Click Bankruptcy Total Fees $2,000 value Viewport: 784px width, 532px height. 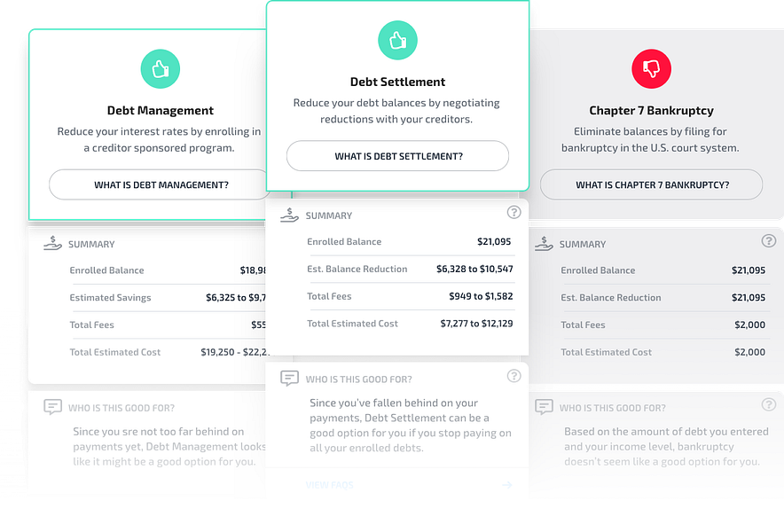click(x=750, y=325)
